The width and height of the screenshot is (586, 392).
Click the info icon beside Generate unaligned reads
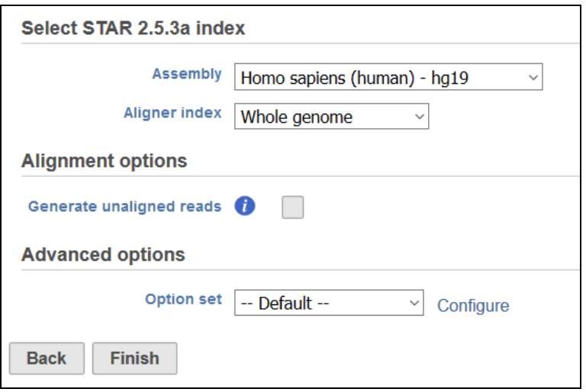(x=245, y=206)
